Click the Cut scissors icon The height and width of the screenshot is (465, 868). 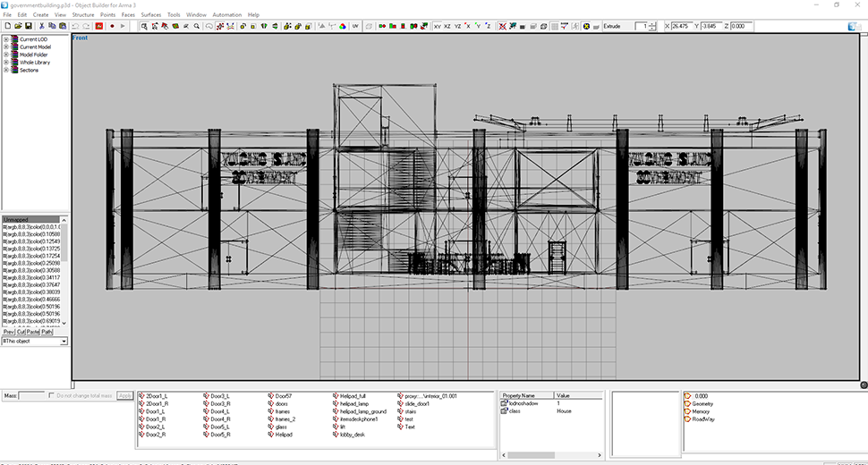click(x=39, y=27)
